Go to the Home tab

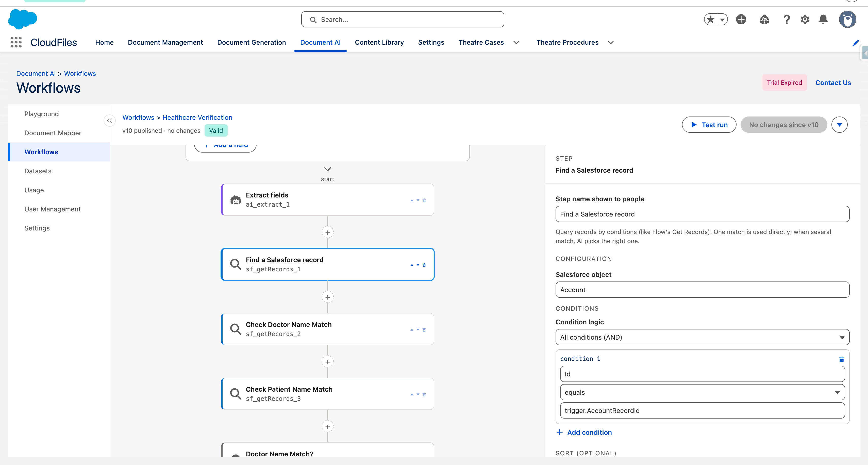tap(105, 42)
